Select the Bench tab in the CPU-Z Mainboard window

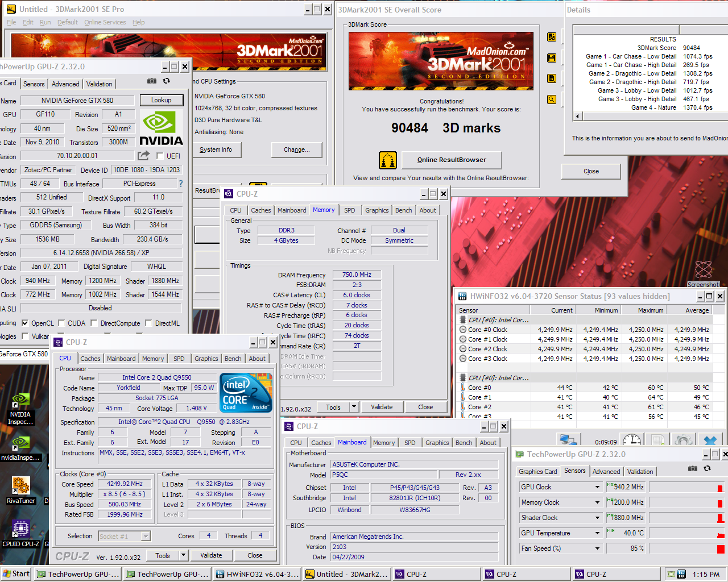click(464, 443)
